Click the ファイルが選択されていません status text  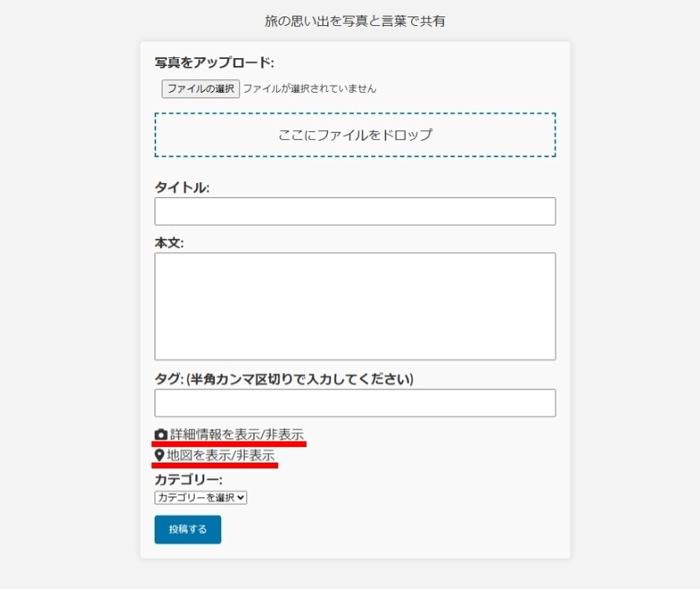[x=309, y=89]
